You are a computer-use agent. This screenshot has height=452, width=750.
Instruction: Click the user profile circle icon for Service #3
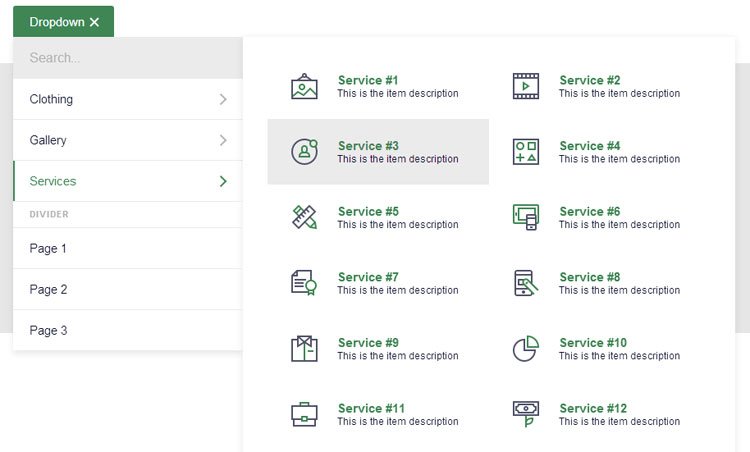tap(304, 152)
